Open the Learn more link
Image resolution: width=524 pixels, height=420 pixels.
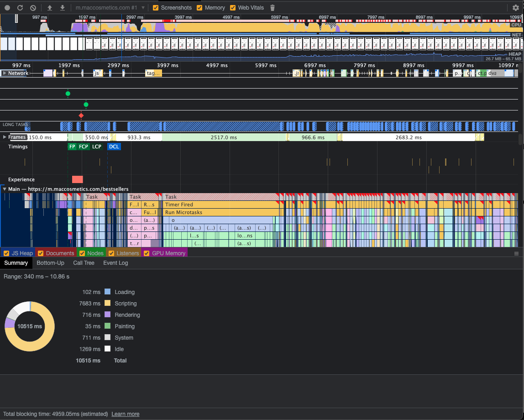pyautogui.click(x=126, y=414)
